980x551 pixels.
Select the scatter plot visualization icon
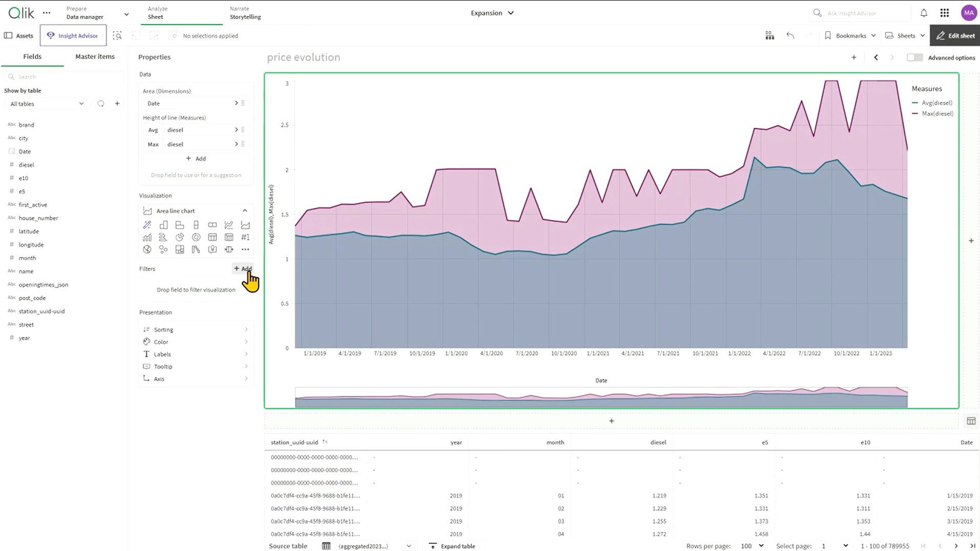point(163,249)
